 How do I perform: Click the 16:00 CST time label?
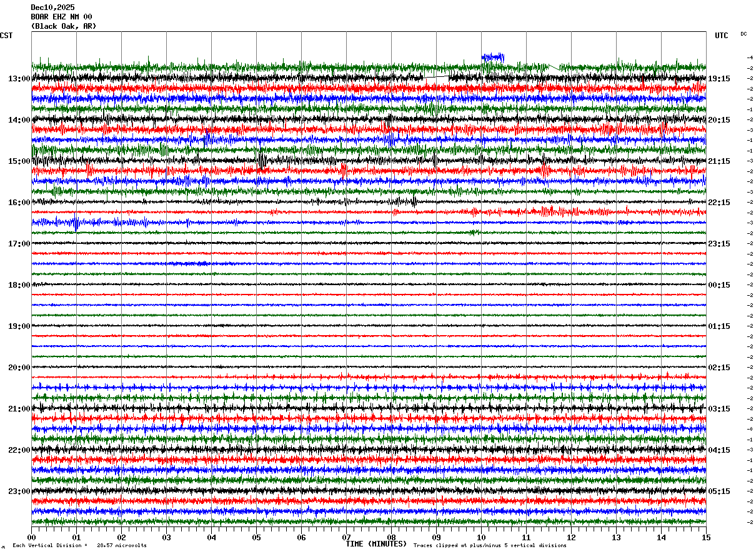pos(19,203)
